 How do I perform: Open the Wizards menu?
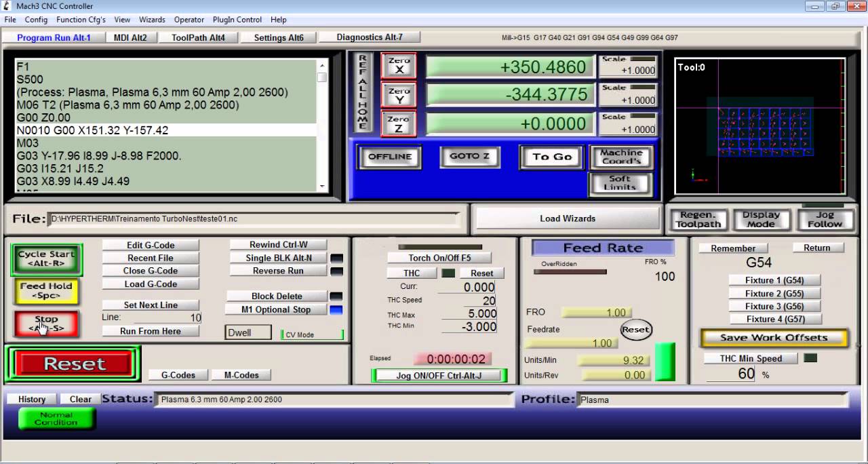tap(152, 20)
